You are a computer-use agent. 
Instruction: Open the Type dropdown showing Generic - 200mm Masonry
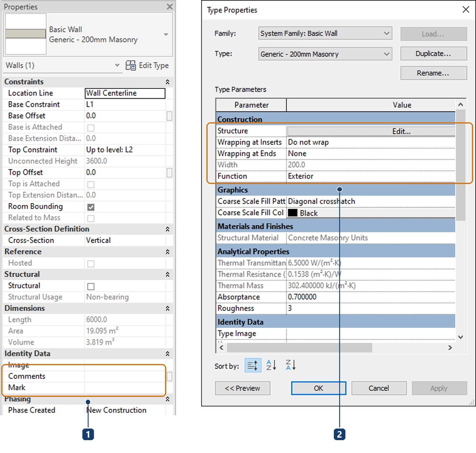tap(325, 54)
